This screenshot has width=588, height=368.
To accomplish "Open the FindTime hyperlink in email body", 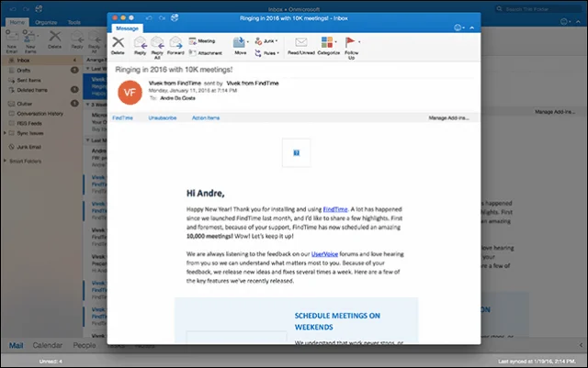I will point(335,209).
